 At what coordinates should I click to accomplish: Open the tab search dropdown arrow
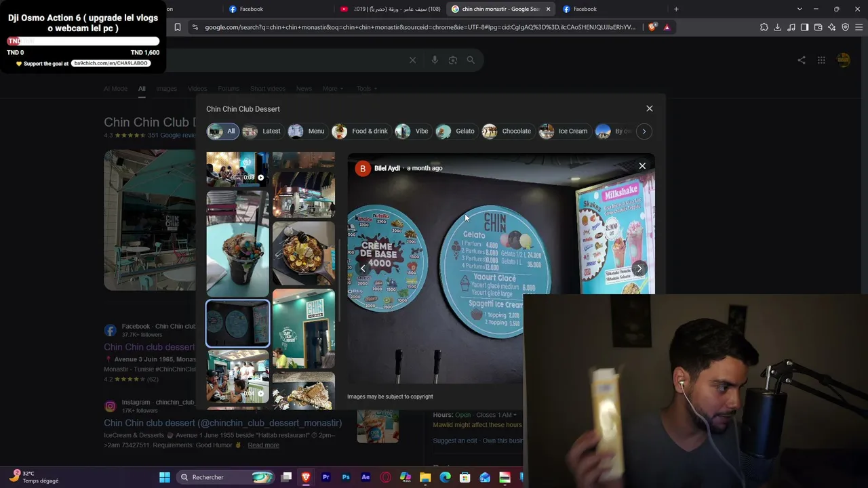[800, 9]
